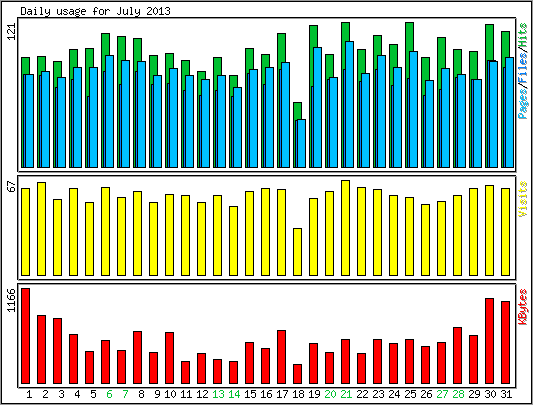Click the '1166' KBytes axis label

[12, 300]
